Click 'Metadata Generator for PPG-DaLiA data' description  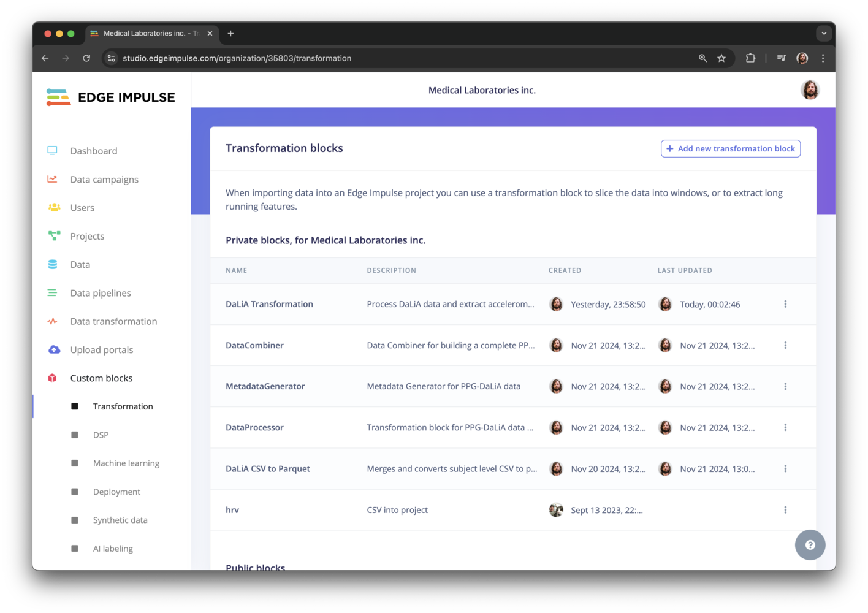[x=444, y=386]
